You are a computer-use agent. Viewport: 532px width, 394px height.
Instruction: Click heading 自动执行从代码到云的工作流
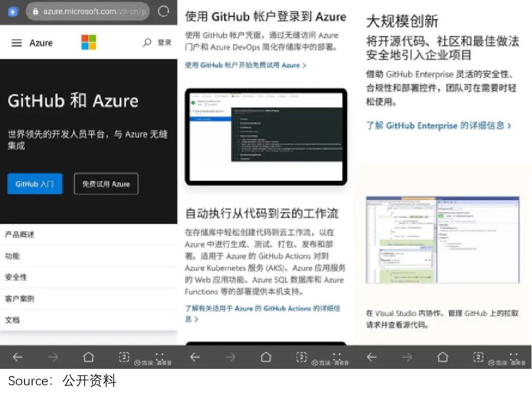262,213
